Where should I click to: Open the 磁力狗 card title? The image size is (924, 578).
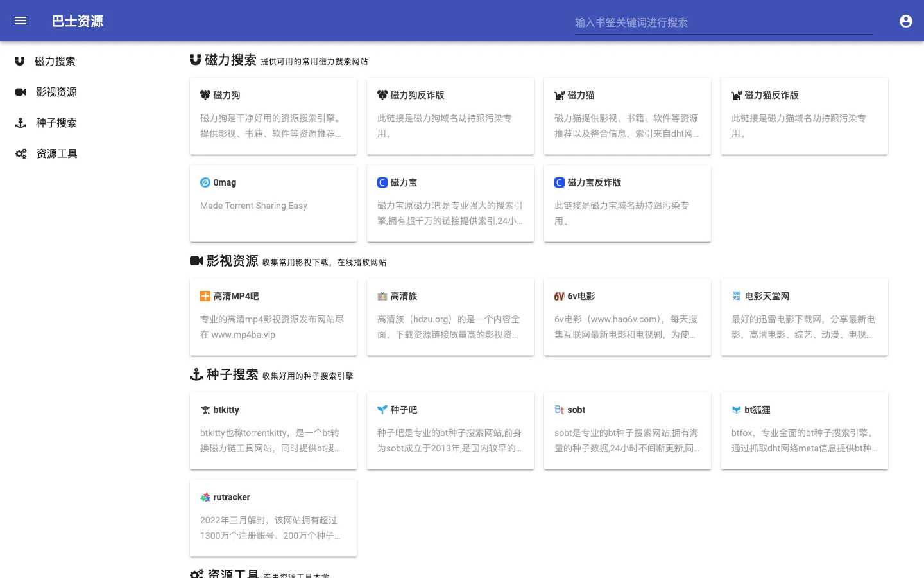click(x=227, y=95)
